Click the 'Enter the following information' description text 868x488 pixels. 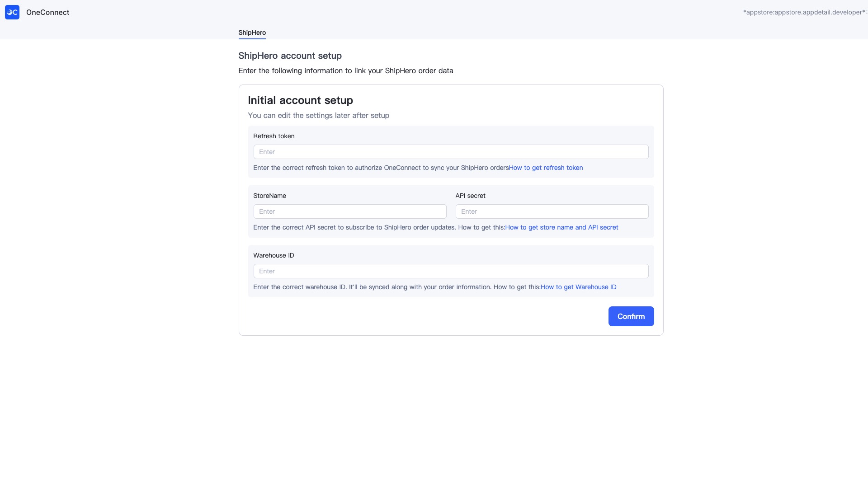[x=345, y=70]
